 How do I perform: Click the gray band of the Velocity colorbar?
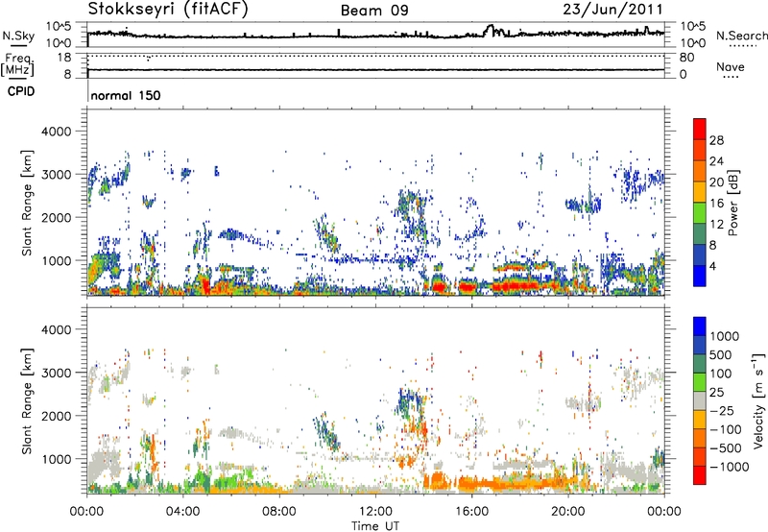(x=700, y=401)
